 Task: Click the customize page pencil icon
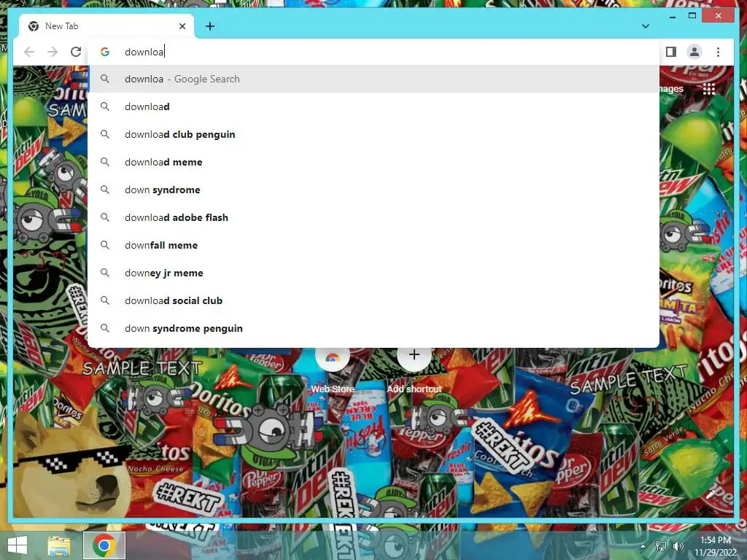(x=711, y=494)
